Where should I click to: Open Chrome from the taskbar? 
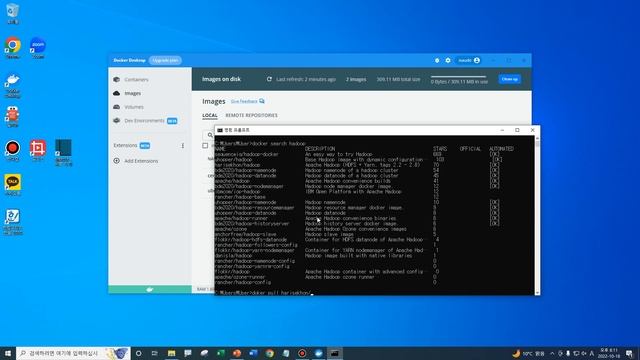click(269, 353)
